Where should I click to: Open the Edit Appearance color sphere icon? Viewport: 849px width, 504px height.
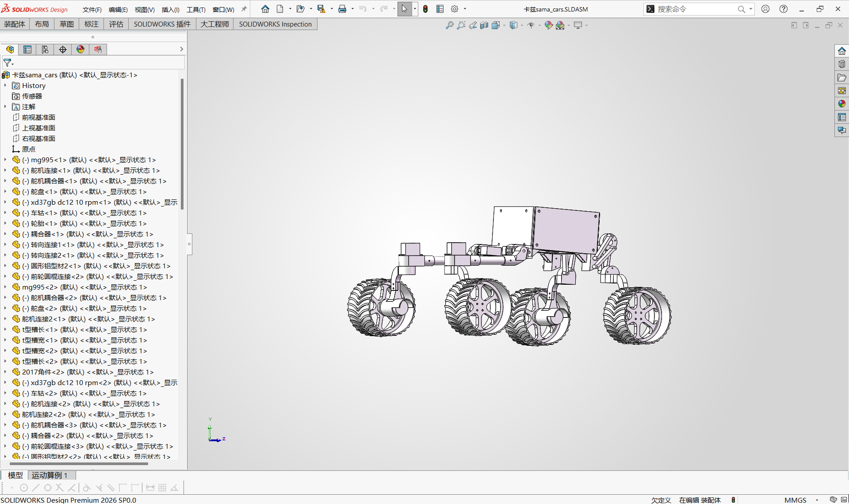pos(548,25)
